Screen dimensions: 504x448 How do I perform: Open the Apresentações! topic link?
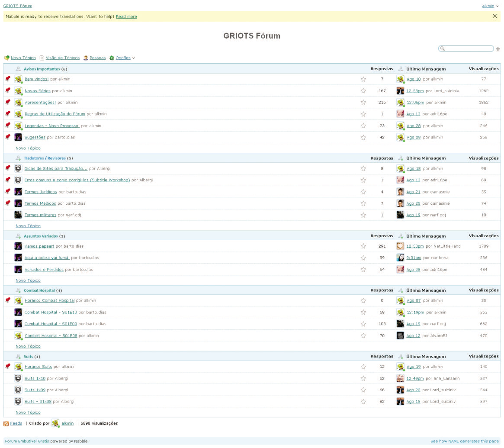(x=40, y=103)
